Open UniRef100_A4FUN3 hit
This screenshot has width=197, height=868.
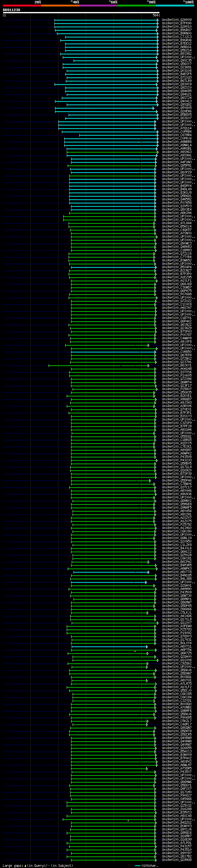[176, 162]
